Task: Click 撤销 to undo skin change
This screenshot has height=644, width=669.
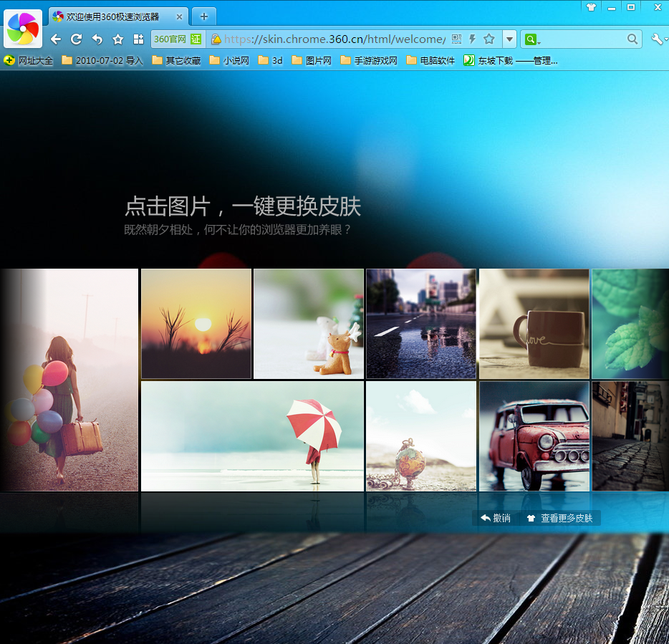Action: point(496,518)
